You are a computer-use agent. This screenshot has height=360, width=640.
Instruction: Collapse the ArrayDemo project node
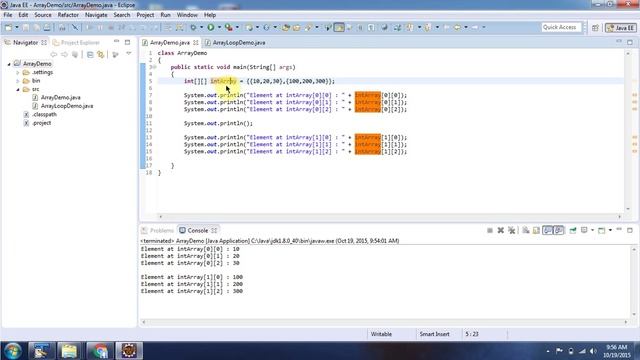[x=9, y=64]
